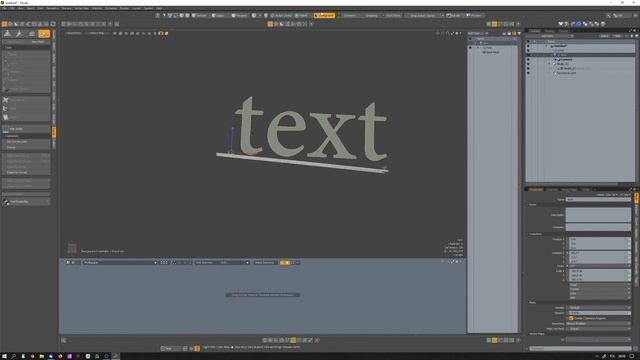
Task: Open the Render Default dropdown in Mesh section
Action: pos(598,308)
